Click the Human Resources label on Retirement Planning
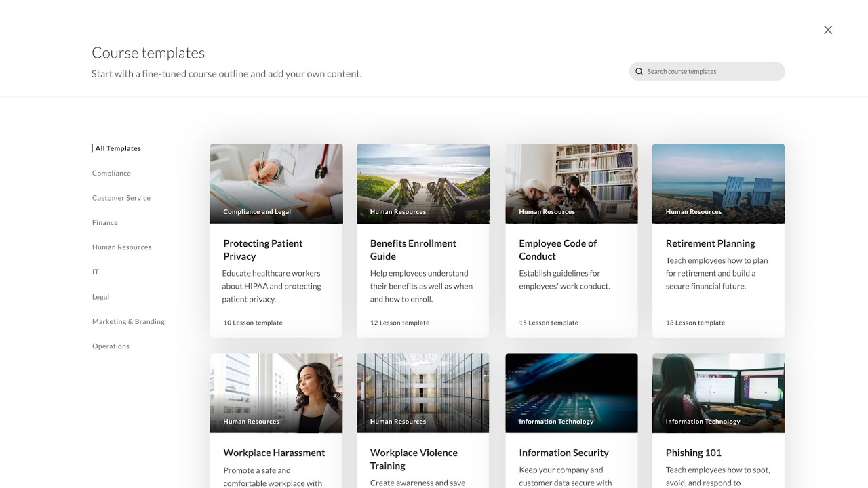The height and width of the screenshot is (488, 868). pyautogui.click(x=694, y=212)
